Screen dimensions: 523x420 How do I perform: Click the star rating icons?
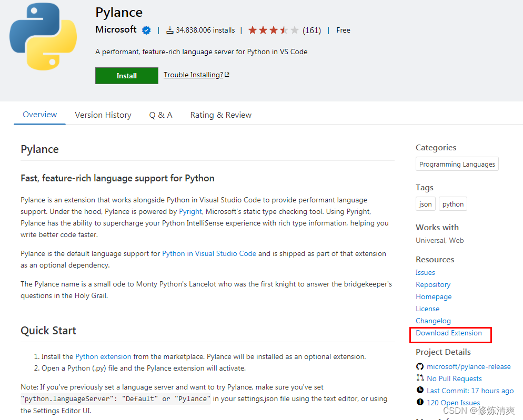pos(273,30)
